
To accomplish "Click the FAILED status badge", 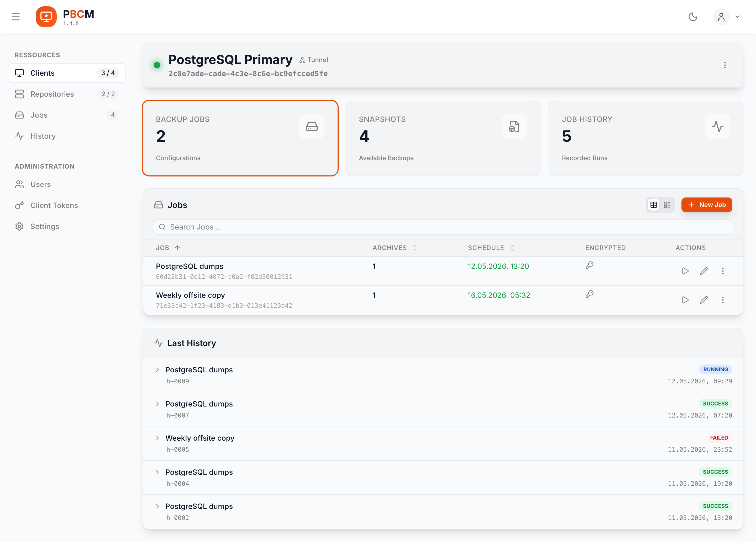I will [x=719, y=438].
